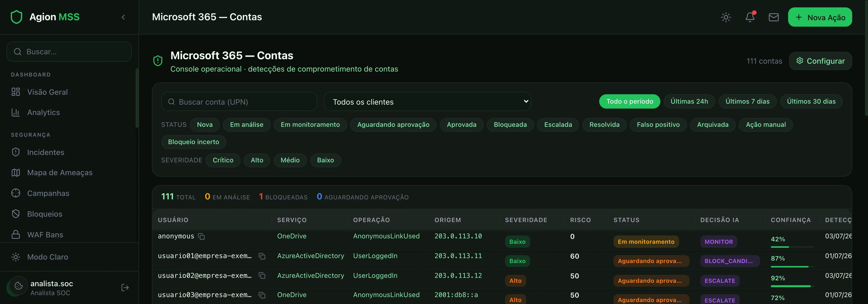Click the 87% confidence bar
This screenshot has height=304, width=868.
[792, 266]
